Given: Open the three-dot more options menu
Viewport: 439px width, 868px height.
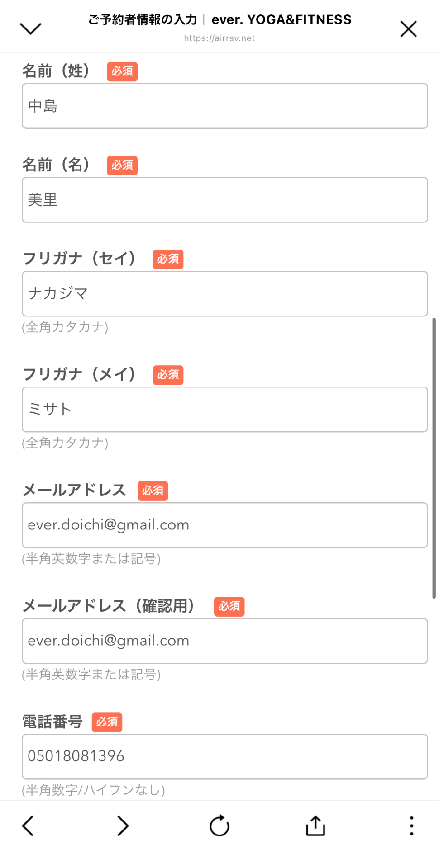Looking at the screenshot, I should coord(411,826).
